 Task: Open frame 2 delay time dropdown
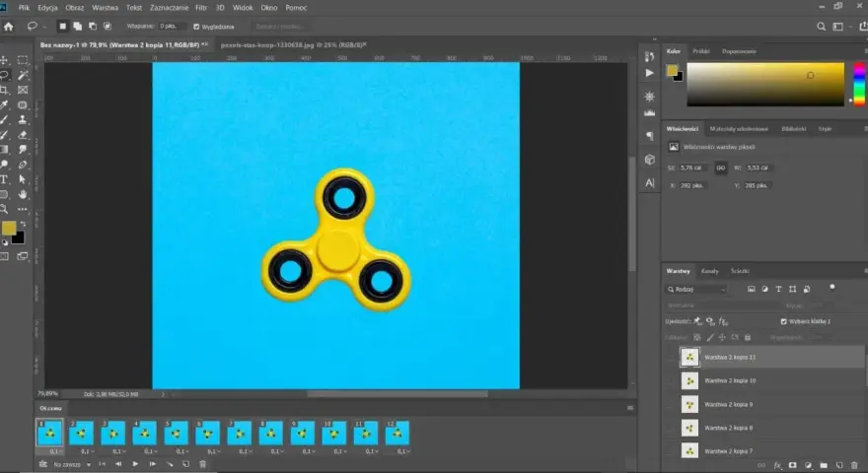(x=87, y=451)
